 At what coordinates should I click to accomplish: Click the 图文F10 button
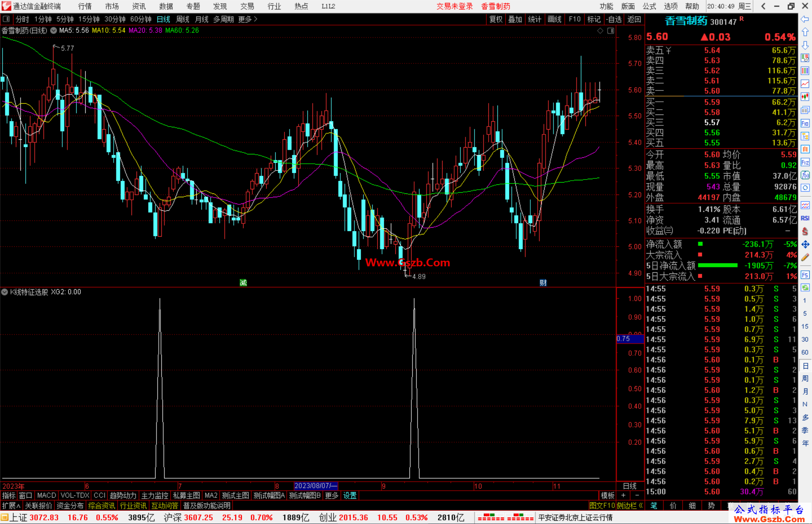coord(602,506)
